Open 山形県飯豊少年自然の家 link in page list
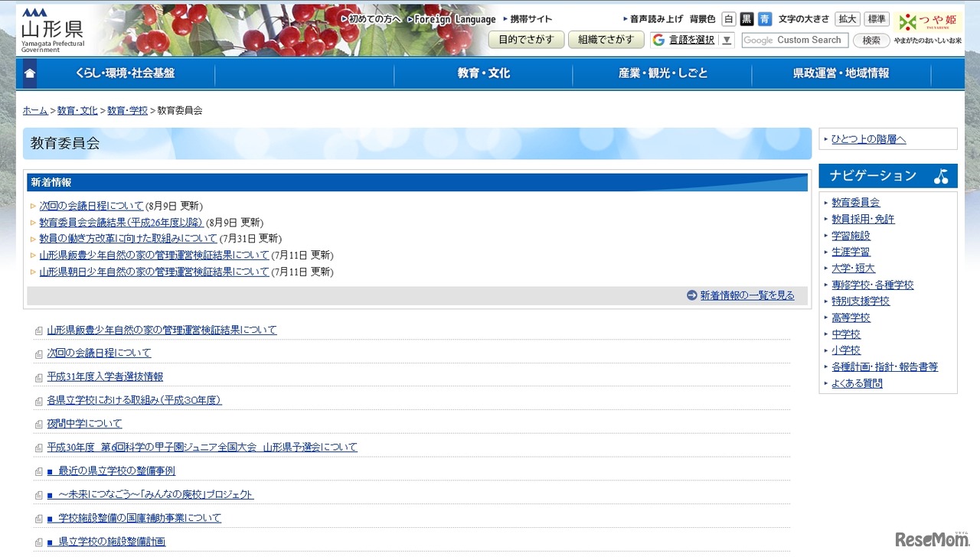 coord(162,330)
